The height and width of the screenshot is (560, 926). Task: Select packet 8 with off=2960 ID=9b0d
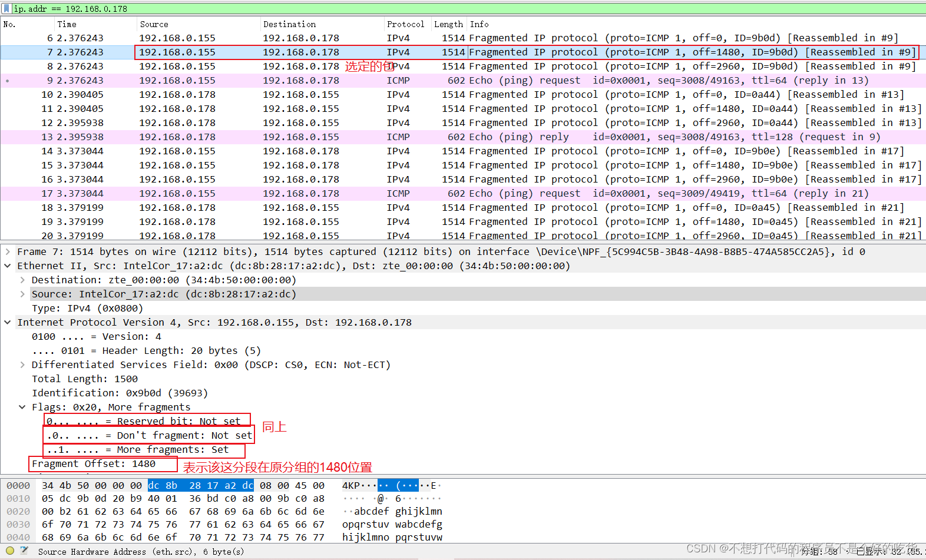[x=463, y=66]
